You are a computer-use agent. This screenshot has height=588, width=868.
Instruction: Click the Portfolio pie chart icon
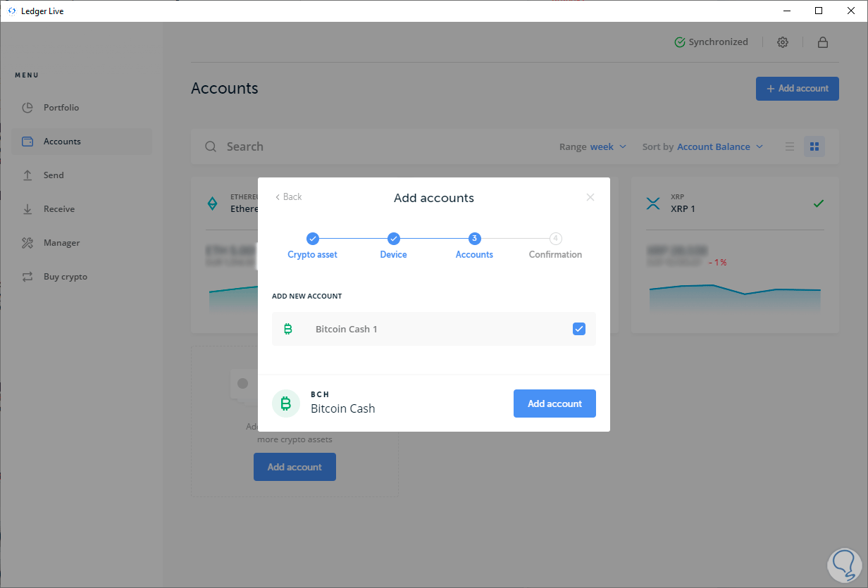27,108
